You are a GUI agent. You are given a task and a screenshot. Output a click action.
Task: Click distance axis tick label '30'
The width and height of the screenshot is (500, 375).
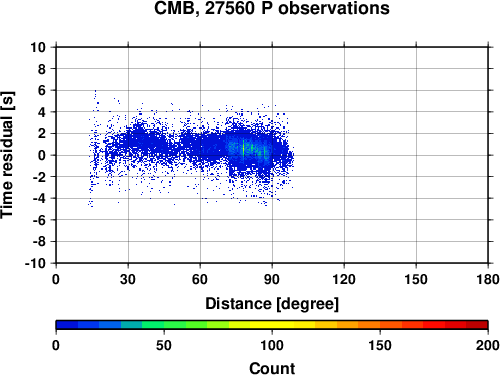click(128, 279)
